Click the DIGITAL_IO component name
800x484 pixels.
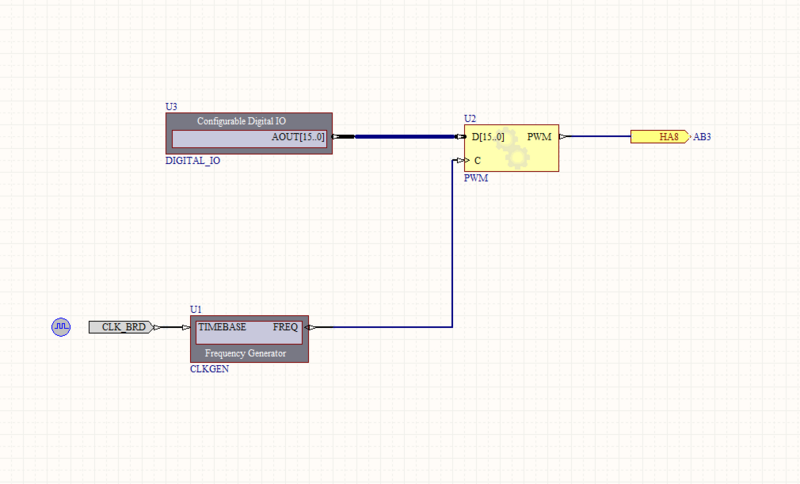point(192,160)
